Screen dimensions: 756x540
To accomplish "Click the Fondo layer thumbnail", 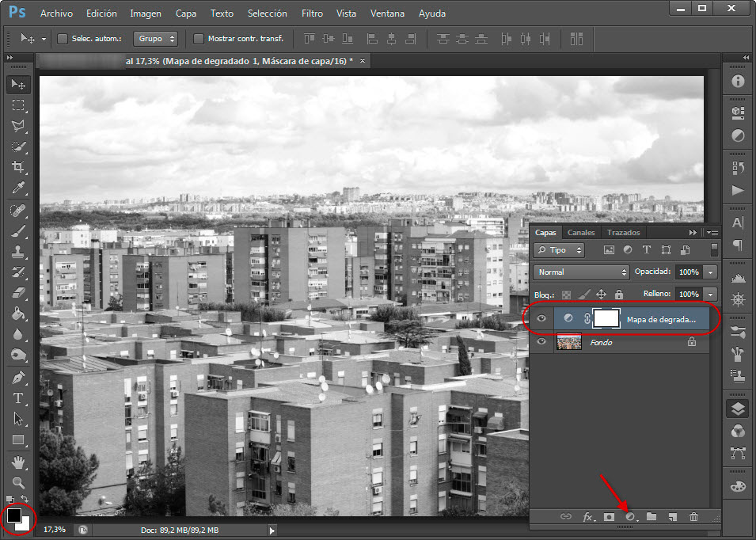I will coord(569,341).
